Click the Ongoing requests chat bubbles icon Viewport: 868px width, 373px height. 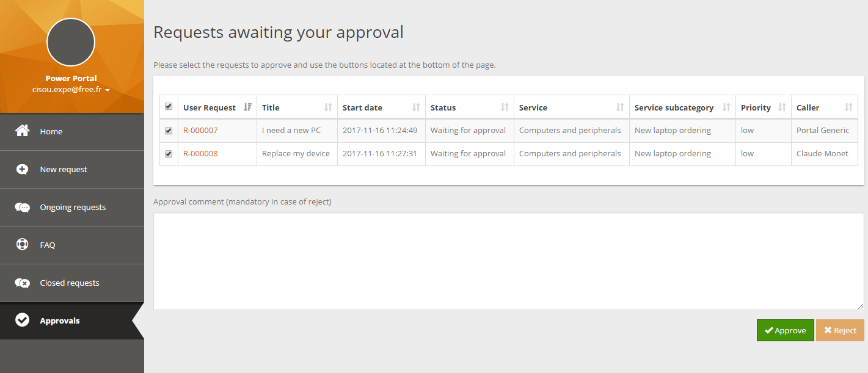click(22, 208)
